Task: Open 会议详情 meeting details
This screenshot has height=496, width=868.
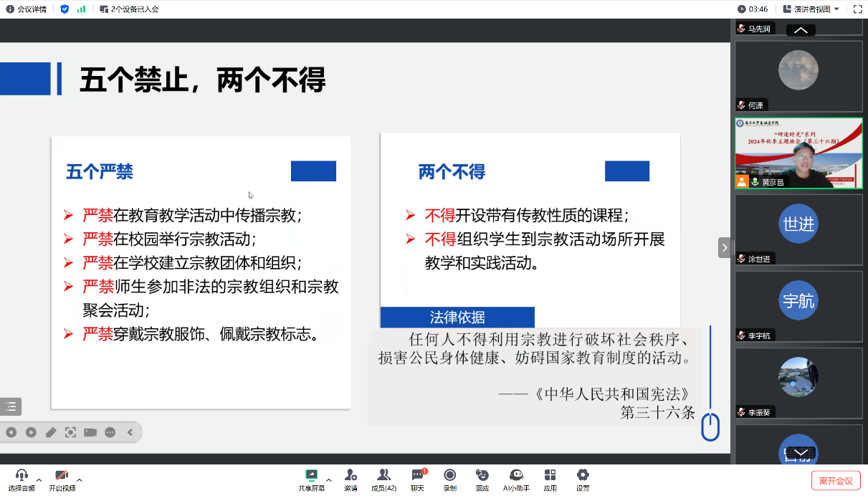Action: pyautogui.click(x=27, y=9)
